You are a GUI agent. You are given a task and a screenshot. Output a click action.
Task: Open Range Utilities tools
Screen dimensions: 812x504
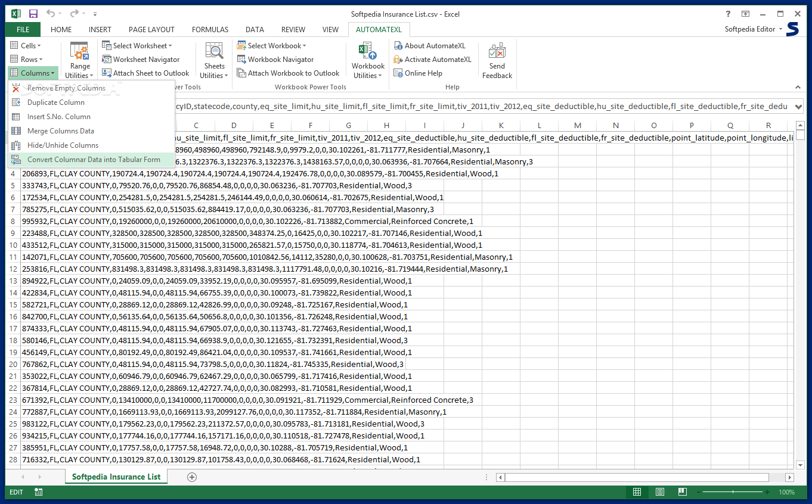click(x=80, y=61)
